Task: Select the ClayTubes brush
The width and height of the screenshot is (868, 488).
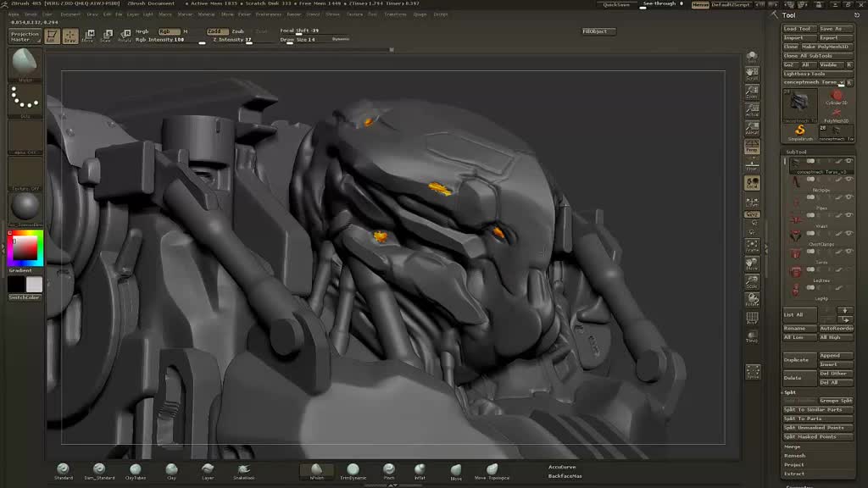Action: (x=136, y=469)
